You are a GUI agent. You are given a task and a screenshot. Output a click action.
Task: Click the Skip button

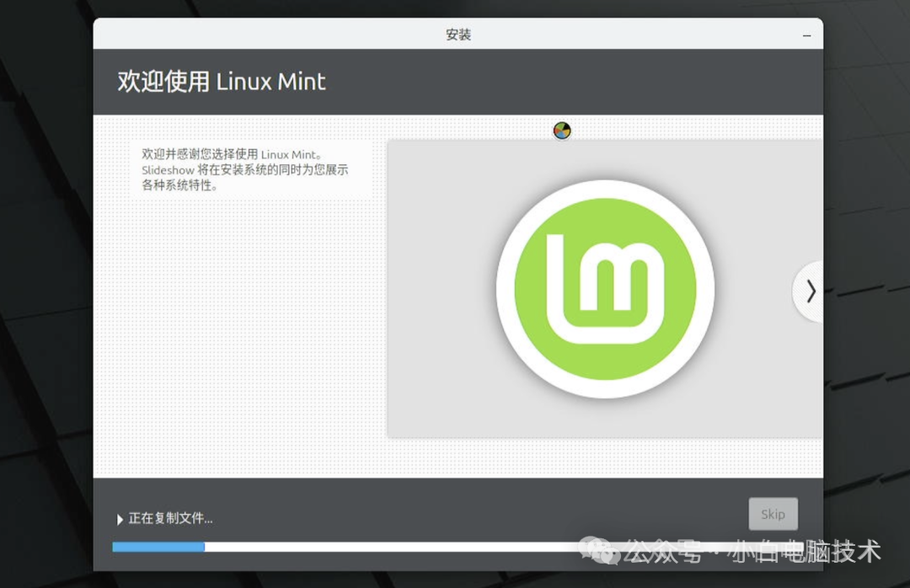(x=773, y=514)
